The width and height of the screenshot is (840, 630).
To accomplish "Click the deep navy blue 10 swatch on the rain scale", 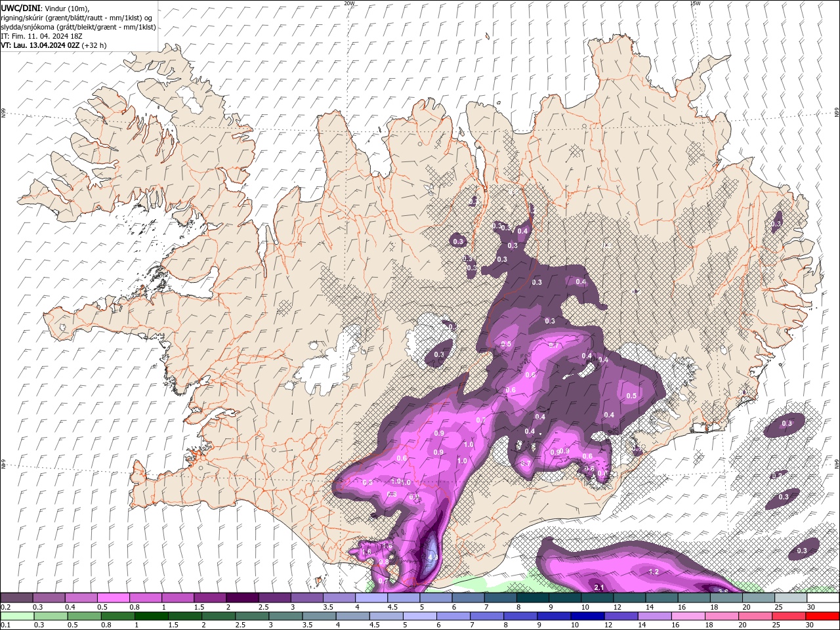I will point(588,616).
